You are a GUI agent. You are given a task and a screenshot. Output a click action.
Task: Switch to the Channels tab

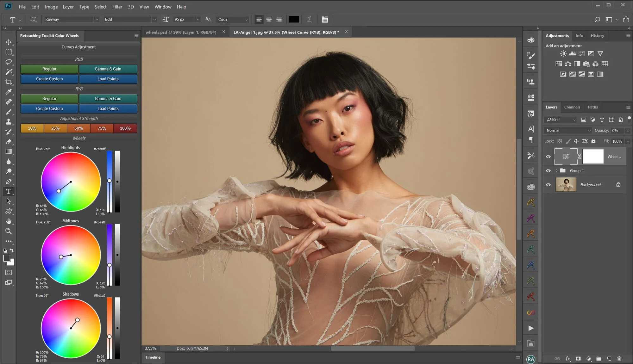tap(572, 107)
